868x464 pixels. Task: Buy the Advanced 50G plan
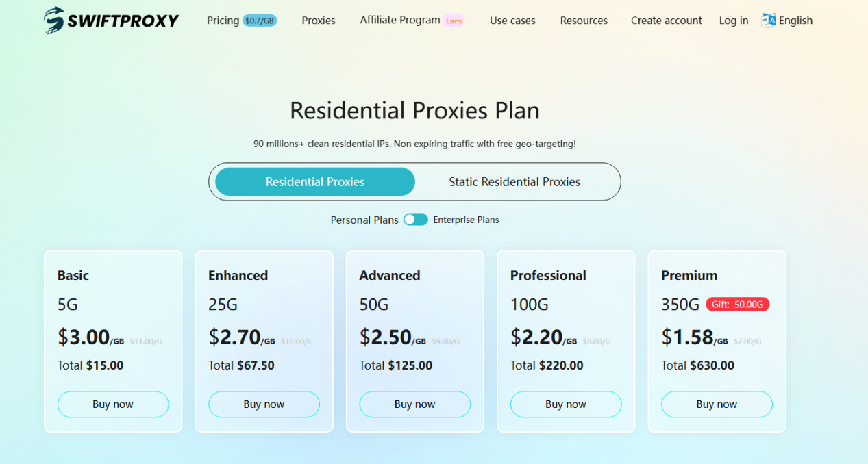click(x=414, y=404)
